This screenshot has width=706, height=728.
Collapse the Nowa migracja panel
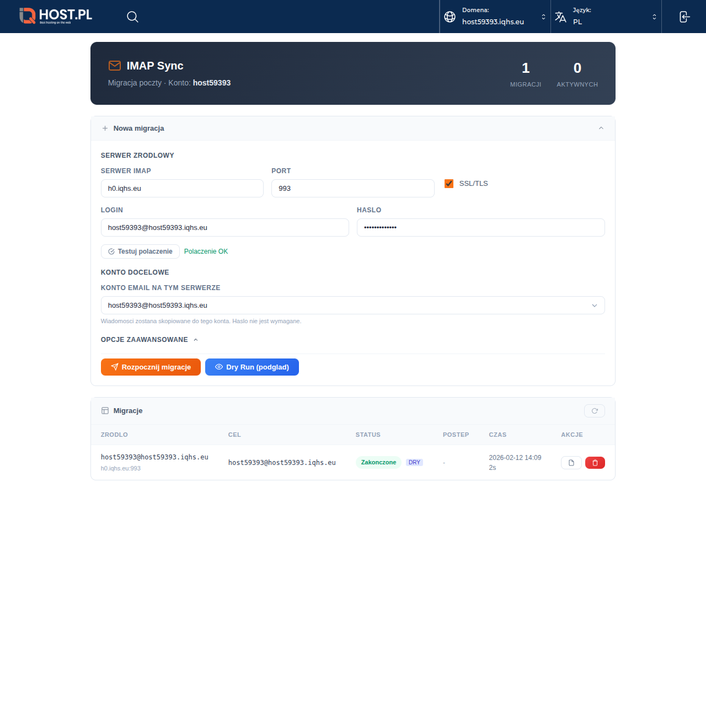pos(601,129)
